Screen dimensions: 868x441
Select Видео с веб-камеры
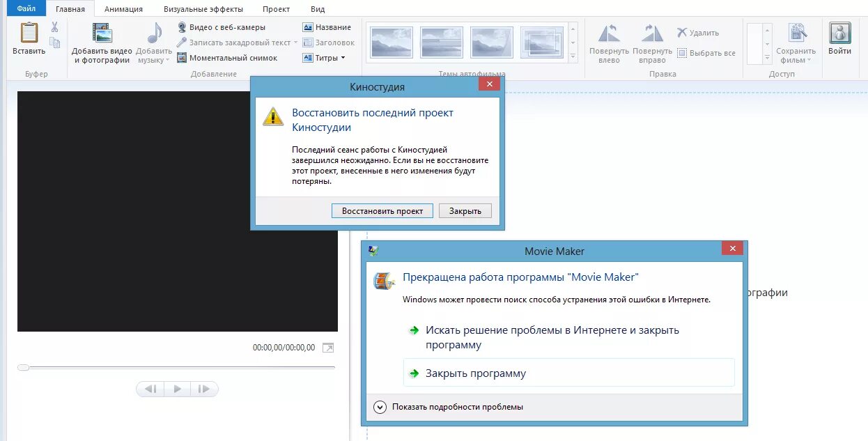click(221, 27)
